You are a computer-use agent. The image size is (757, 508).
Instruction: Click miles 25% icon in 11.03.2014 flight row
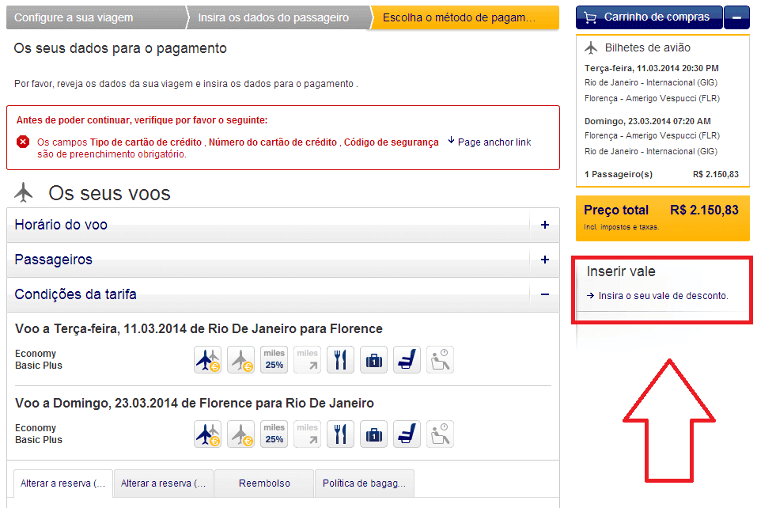click(x=274, y=360)
